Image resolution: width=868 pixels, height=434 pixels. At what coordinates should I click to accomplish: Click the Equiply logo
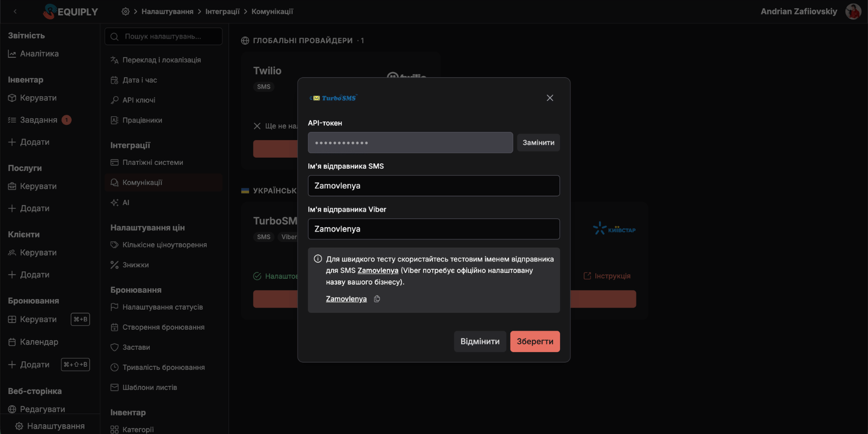pos(71,11)
